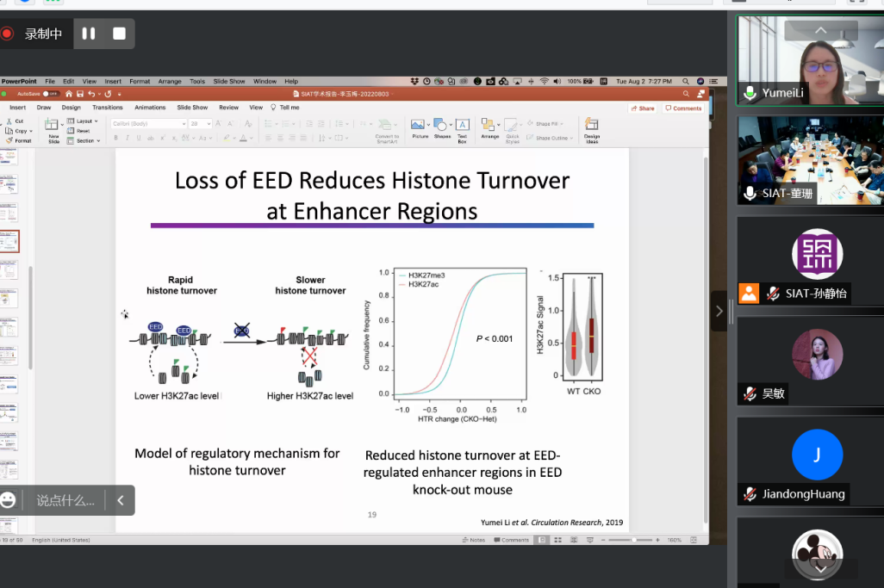Toggle the Notes pane in status bar
This screenshot has width=884, height=588.
click(x=474, y=540)
